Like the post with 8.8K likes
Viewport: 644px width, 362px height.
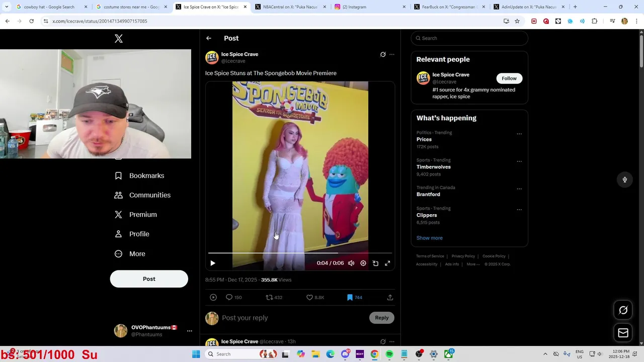click(315, 297)
